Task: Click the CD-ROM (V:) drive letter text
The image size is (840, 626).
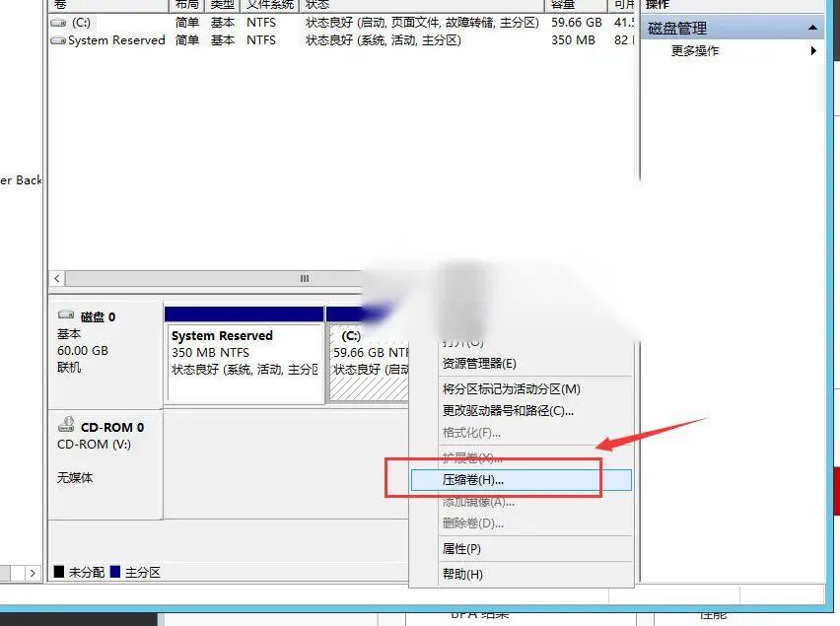Action: [x=94, y=445]
